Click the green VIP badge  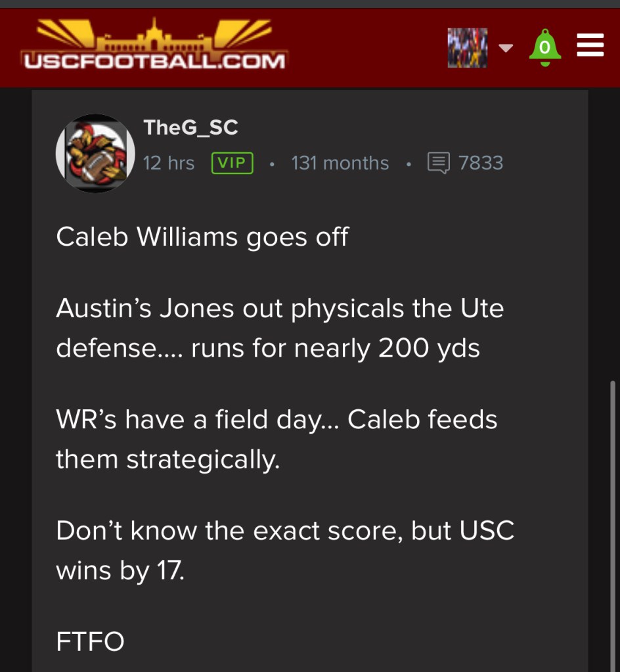(232, 163)
